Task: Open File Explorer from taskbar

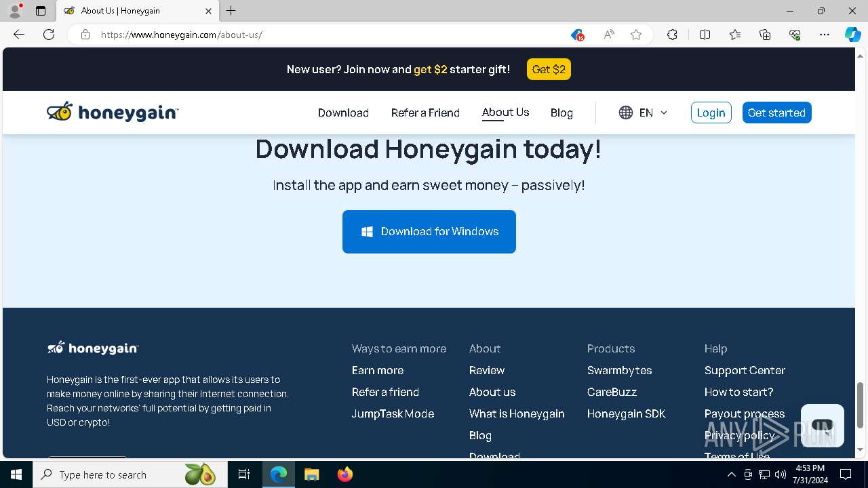Action: click(x=312, y=474)
